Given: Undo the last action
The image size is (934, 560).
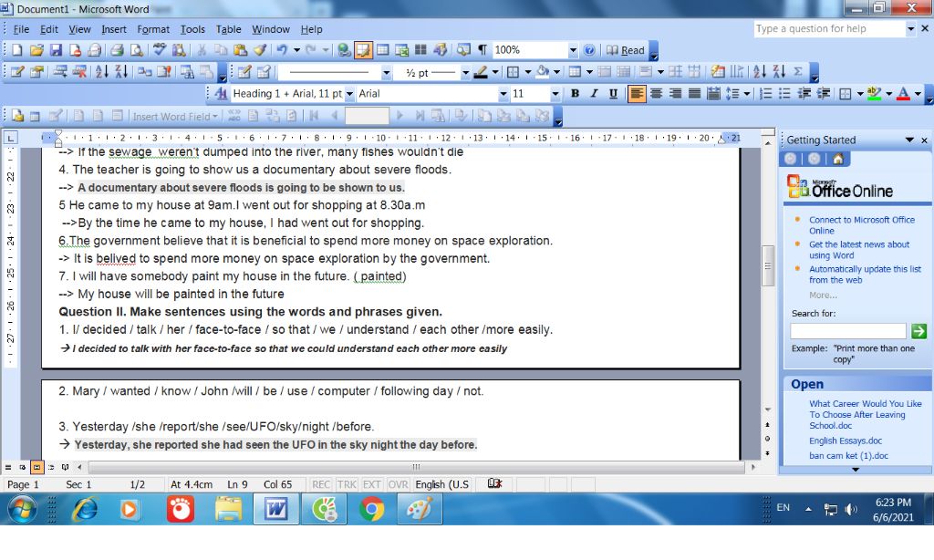Looking at the screenshot, I should [x=282, y=51].
